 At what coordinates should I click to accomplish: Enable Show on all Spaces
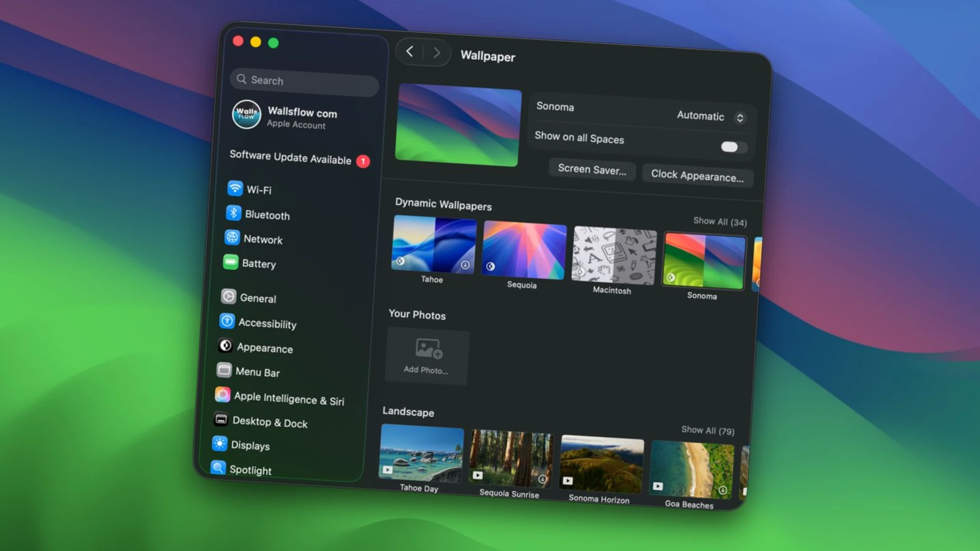click(x=733, y=147)
